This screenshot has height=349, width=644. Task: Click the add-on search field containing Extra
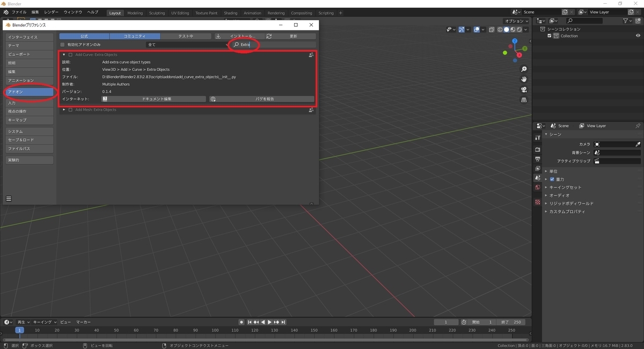pyautogui.click(x=274, y=45)
